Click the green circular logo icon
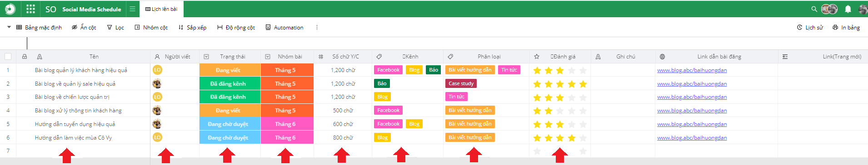Image resolution: width=868 pixels, height=165 pixels. pos(10,9)
